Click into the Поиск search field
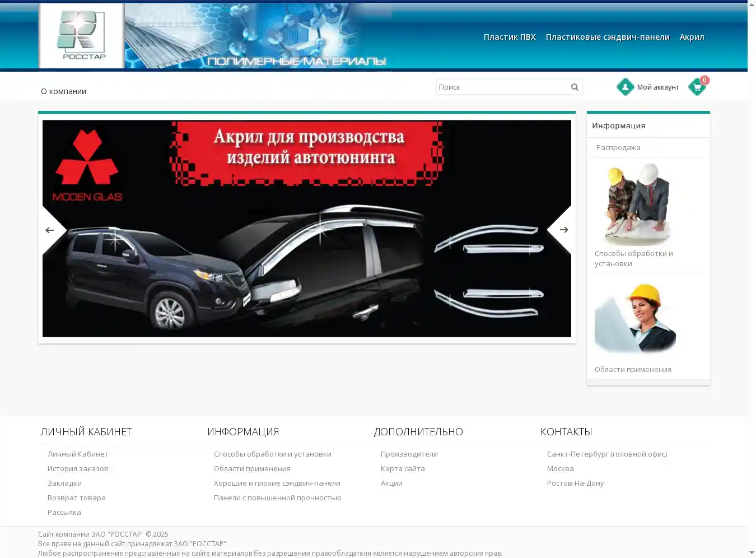756x558 pixels. (501, 87)
